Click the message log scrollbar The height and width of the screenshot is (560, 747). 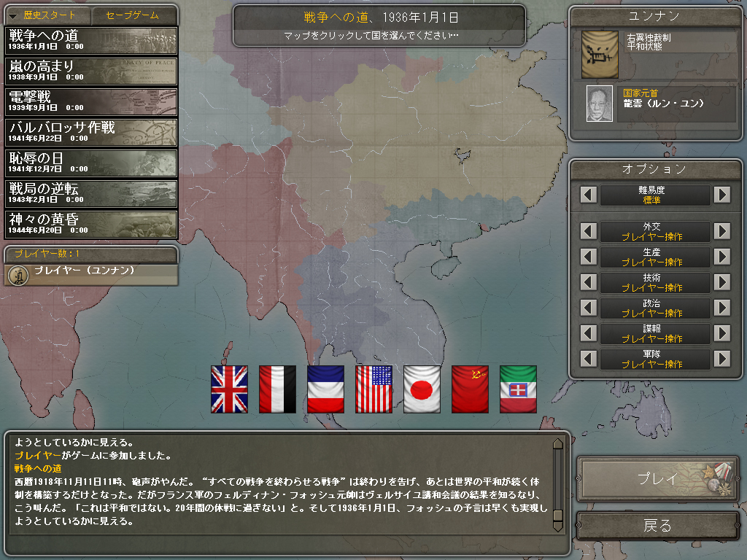(558, 485)
